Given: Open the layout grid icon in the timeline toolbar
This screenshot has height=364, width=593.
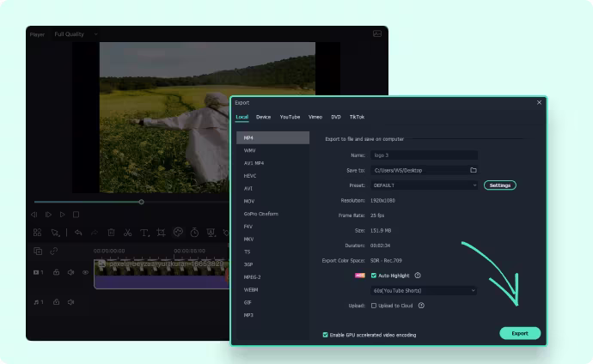Looking at the screenshot, I should tap(37, 233).
